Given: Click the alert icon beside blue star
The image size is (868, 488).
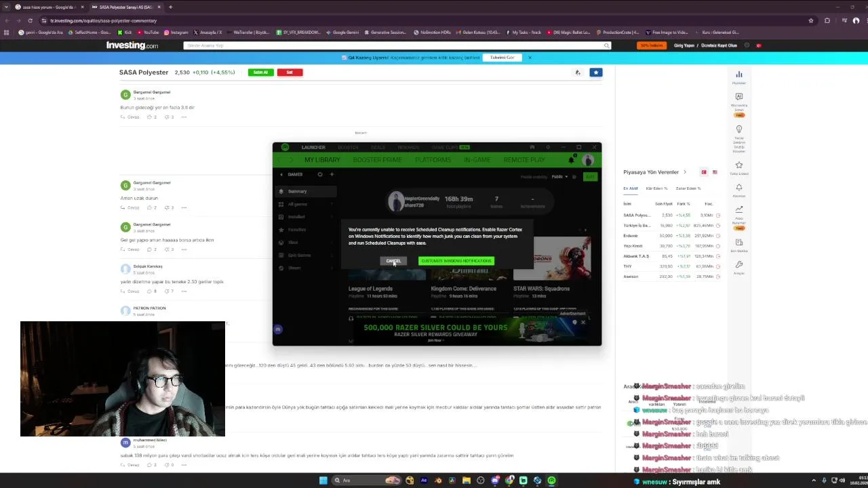Looking at the screenshot, I should tap(578, 73).
